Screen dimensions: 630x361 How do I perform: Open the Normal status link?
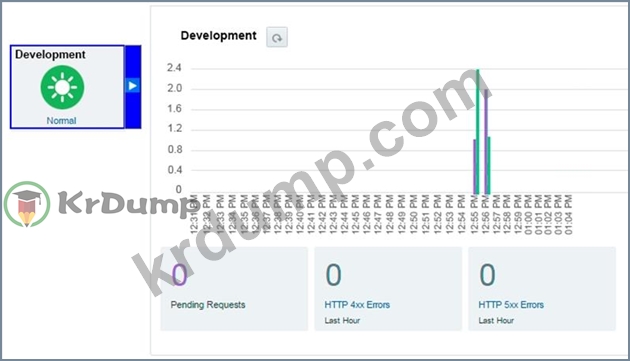(61, 121)
